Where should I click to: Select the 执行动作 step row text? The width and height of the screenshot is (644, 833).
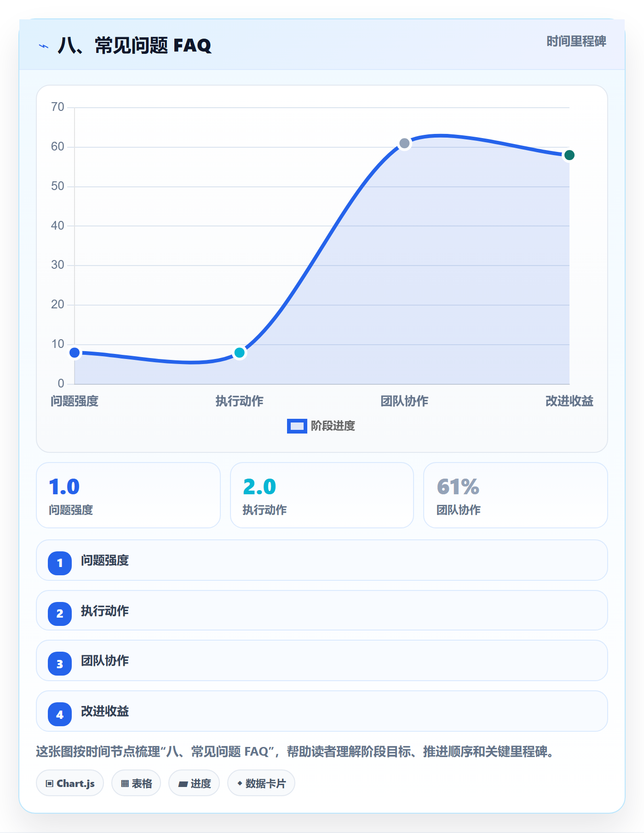(x=105, y=611)
